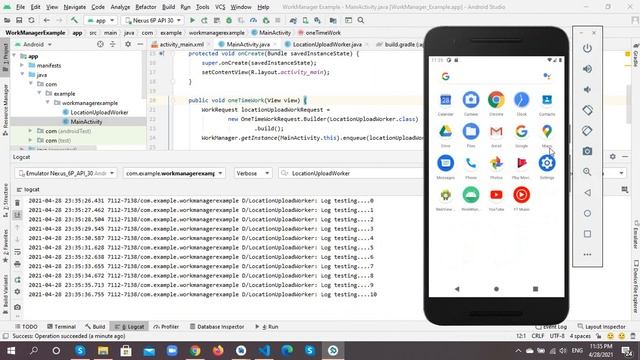
Task: Open Android project view dropdown
Action: coord(33,44)
